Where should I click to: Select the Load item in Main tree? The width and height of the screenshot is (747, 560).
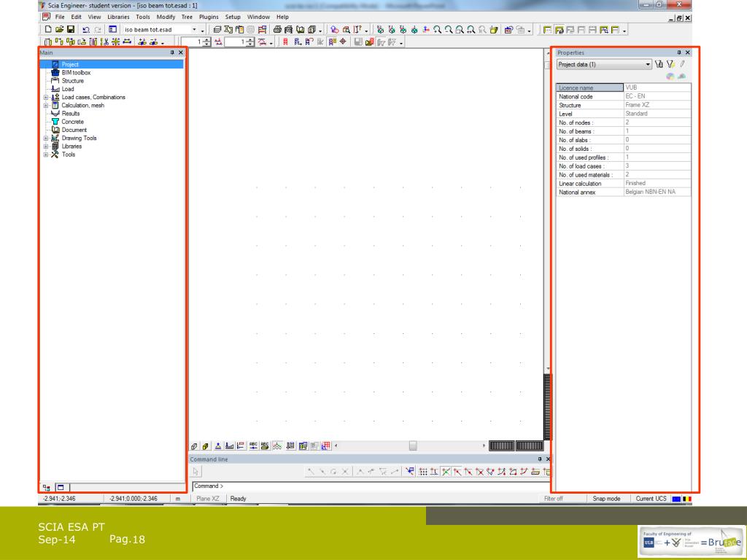point(68,88)
